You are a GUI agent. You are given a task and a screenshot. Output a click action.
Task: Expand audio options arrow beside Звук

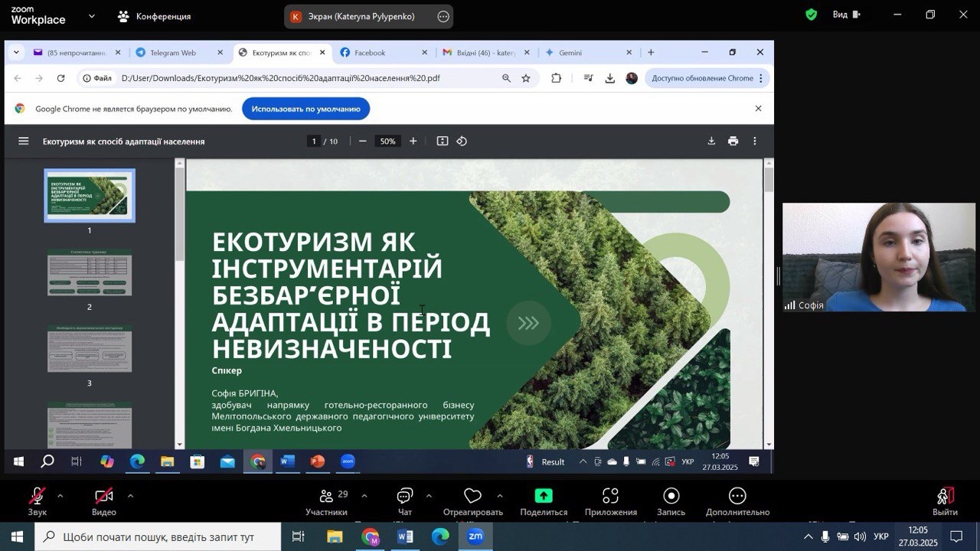coord(60,496)
